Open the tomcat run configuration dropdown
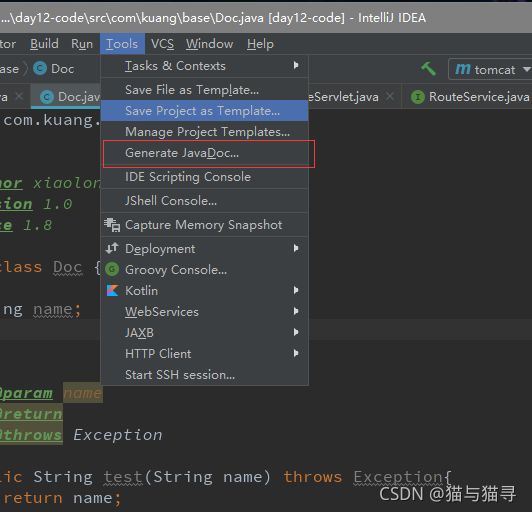This screenshot has width=532, height=512. point(491,69)
